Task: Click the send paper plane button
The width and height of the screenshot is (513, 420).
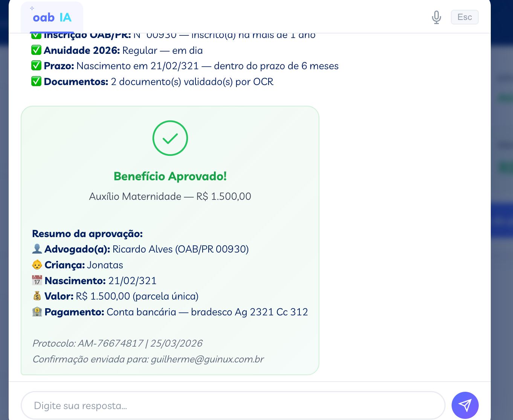Action: click(x=465, y=405)
